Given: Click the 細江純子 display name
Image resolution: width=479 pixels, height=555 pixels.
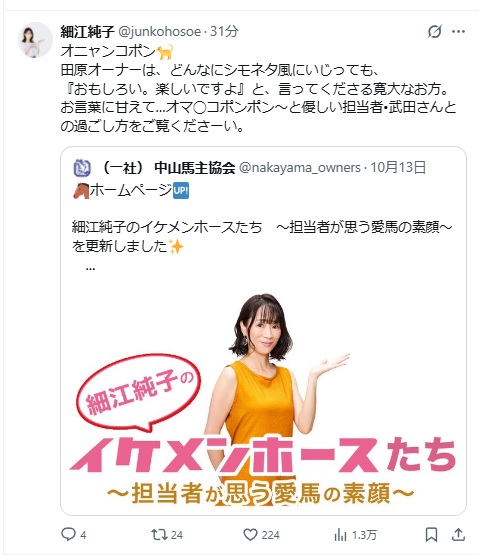Looking at the screenshot, I should click(87, 32).
